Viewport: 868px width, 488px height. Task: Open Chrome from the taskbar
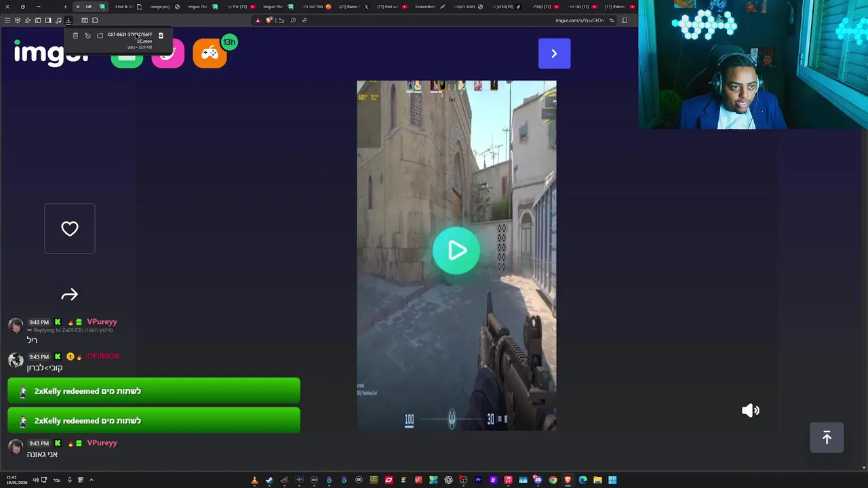[553, 480]
